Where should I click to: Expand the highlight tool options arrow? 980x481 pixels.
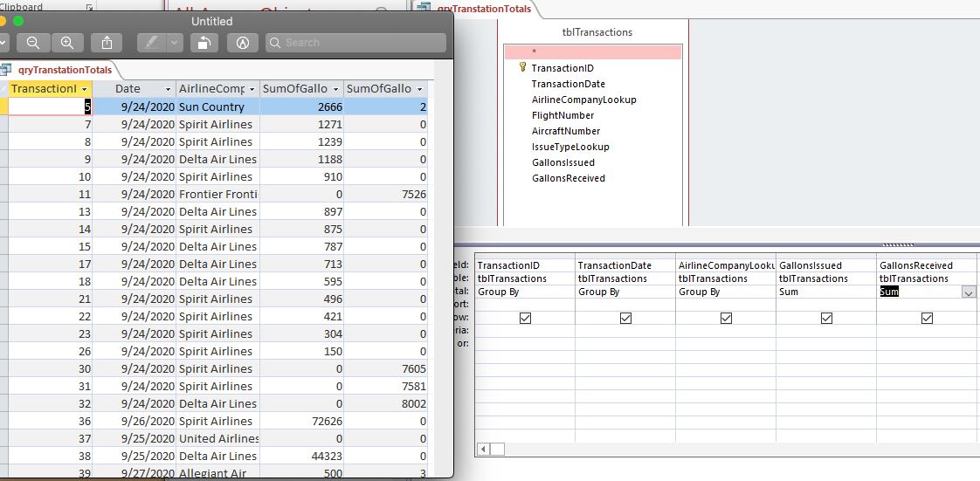[x=174, y=43]
